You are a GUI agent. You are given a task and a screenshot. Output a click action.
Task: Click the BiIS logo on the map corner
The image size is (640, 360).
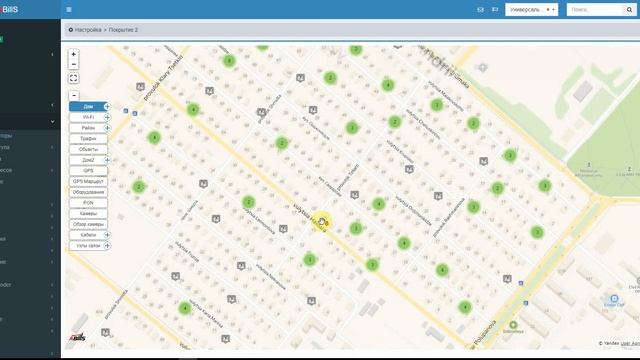tap(78, 337)
